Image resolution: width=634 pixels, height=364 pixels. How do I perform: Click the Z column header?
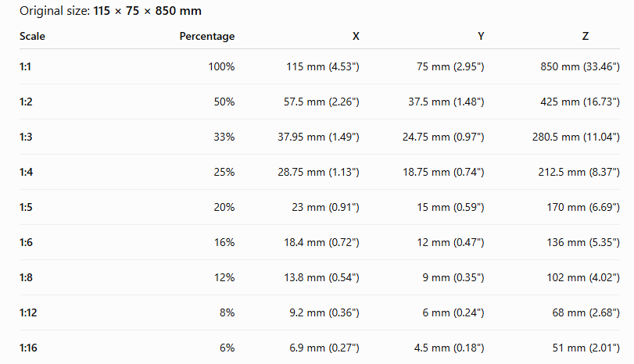(x=585, y=37)
